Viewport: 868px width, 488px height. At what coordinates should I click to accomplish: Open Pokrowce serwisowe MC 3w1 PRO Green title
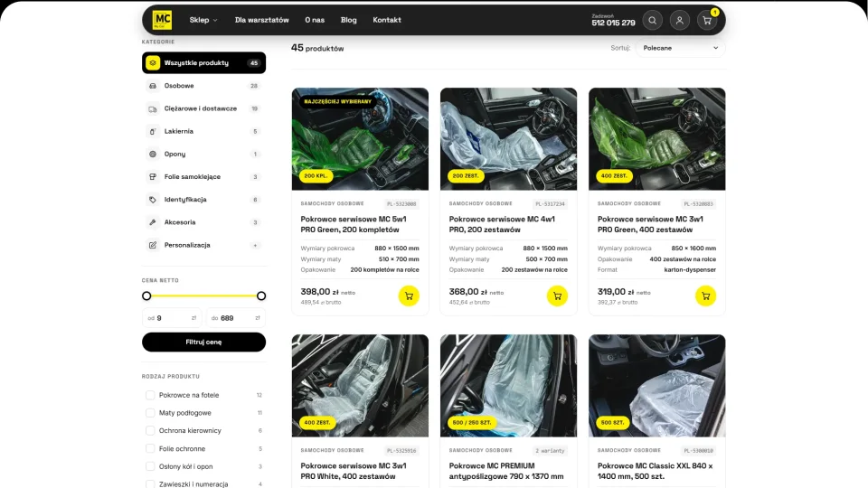pos(650,225)
